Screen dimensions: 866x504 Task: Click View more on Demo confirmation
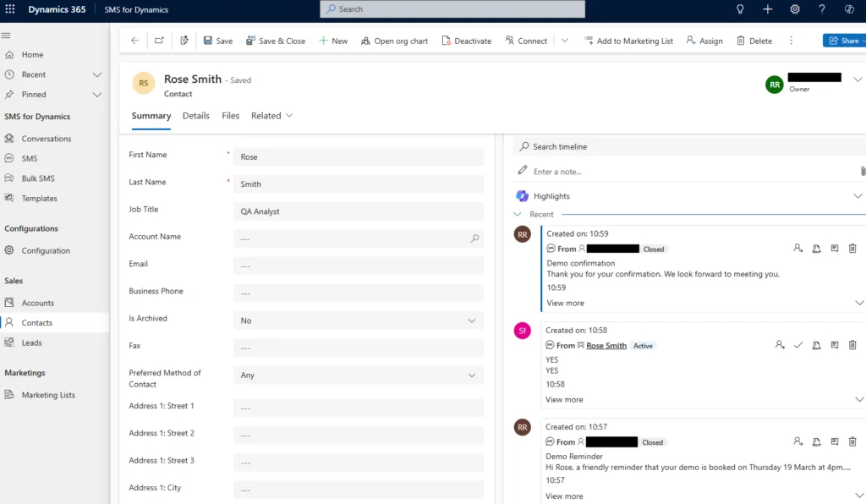(565, 303)
